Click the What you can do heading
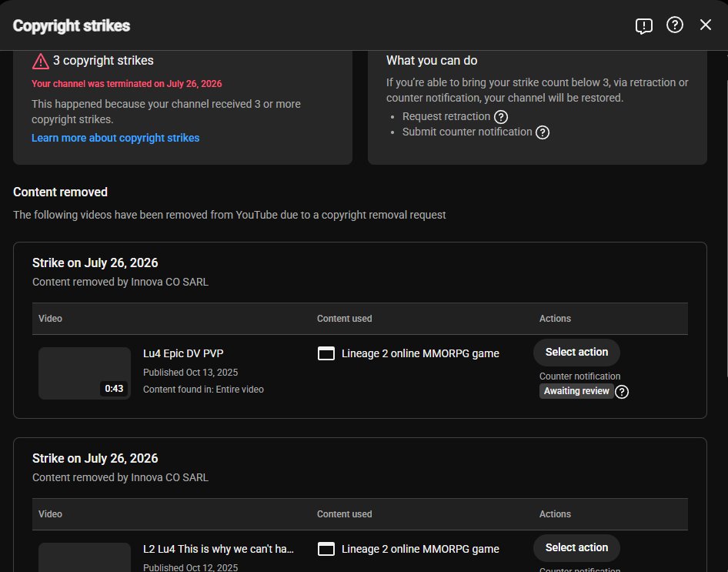 coord(432,61)
